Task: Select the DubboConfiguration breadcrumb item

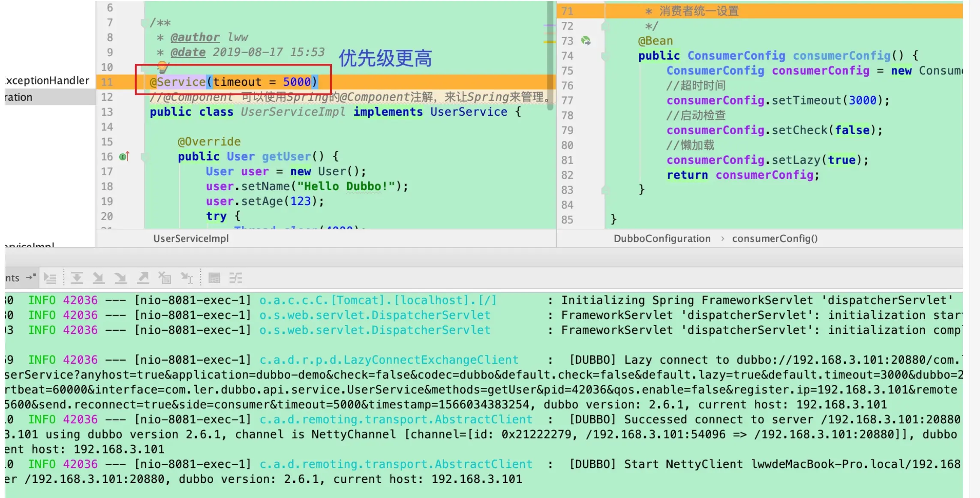Action: [x=662, y=239]
